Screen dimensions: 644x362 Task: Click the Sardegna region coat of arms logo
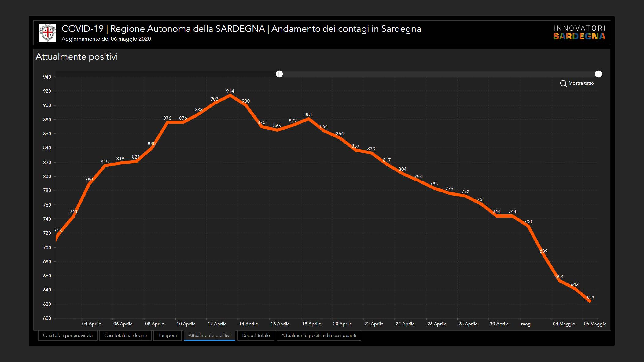(x=47, y=33)
